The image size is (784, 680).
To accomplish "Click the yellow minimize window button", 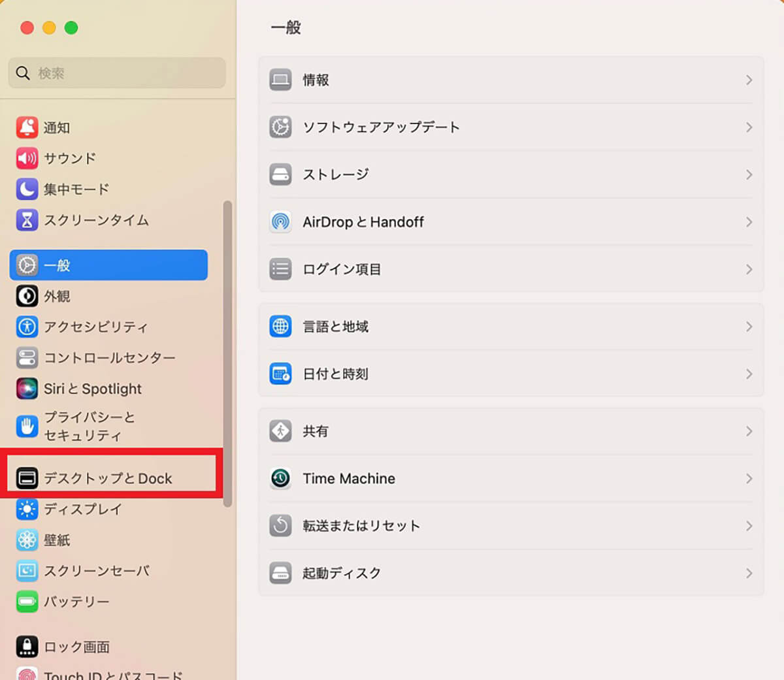I will pyautogui.click(x=49, y=27).
